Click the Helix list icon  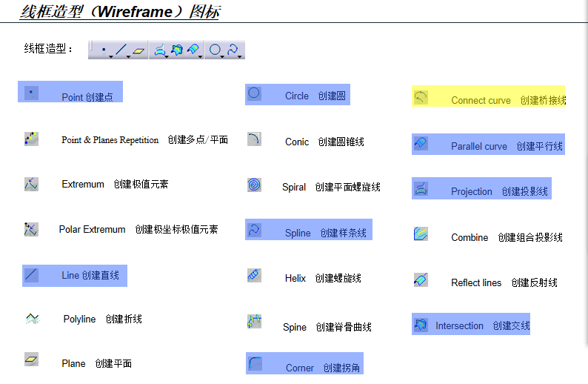coord(254,275)
